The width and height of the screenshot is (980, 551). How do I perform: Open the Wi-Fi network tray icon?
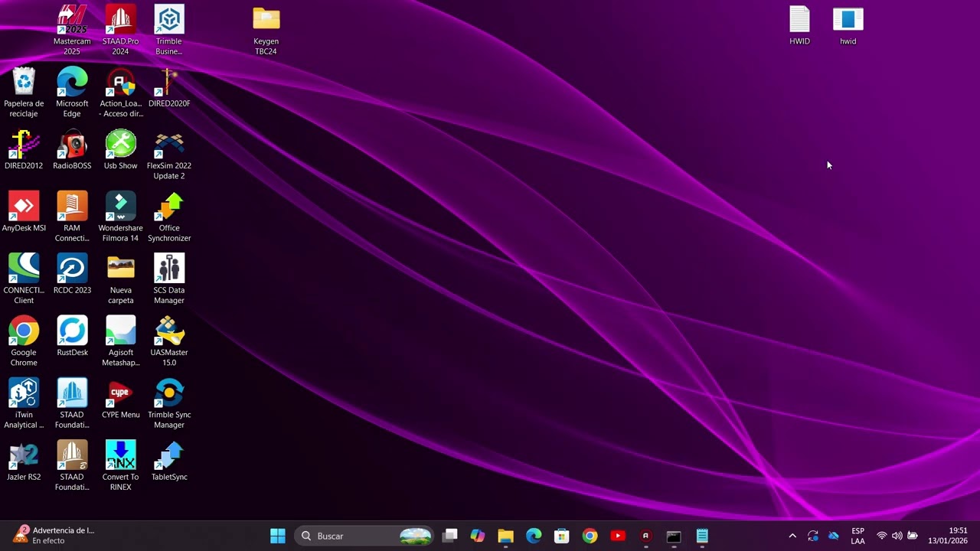point(882,536)
